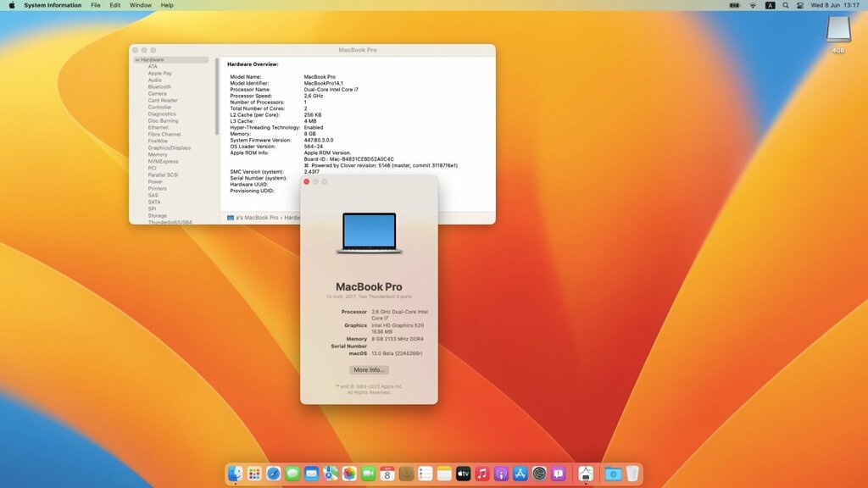
Task: Open Apple TV app from dock
Action: coord(463,474)
